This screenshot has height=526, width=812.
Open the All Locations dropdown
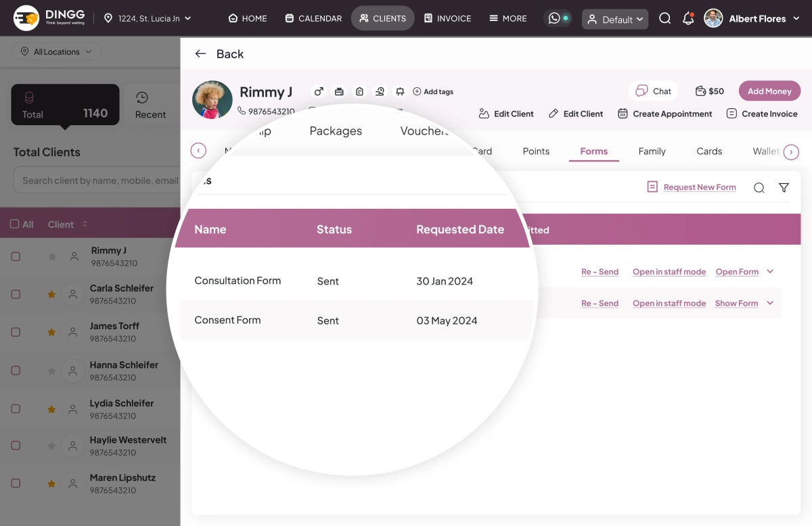(x=56, y=51)
